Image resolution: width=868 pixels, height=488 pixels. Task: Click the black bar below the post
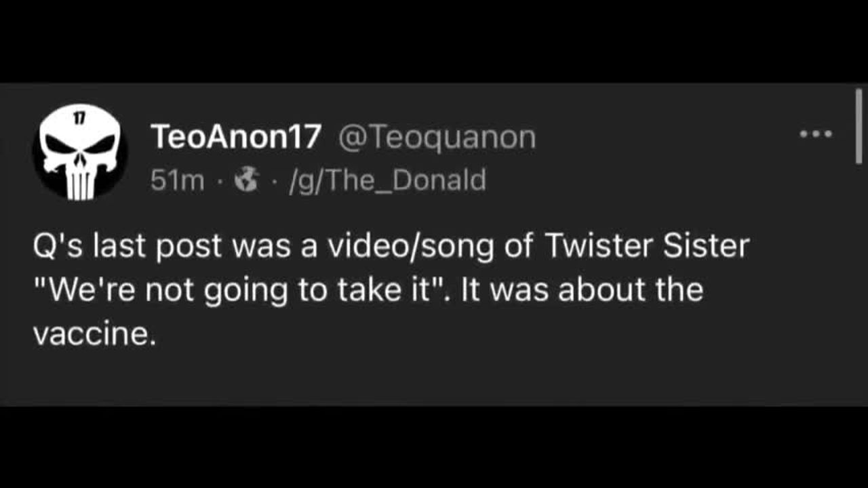434,447
